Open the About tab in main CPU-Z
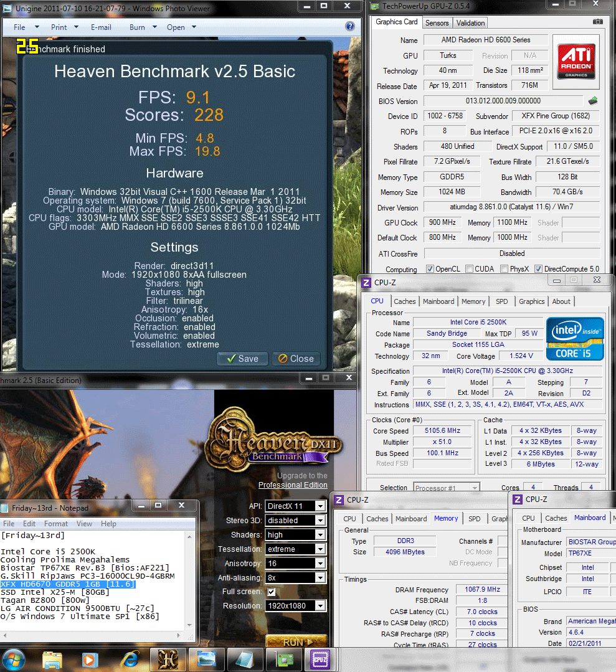Screen dimensions: 616x672 561,301
